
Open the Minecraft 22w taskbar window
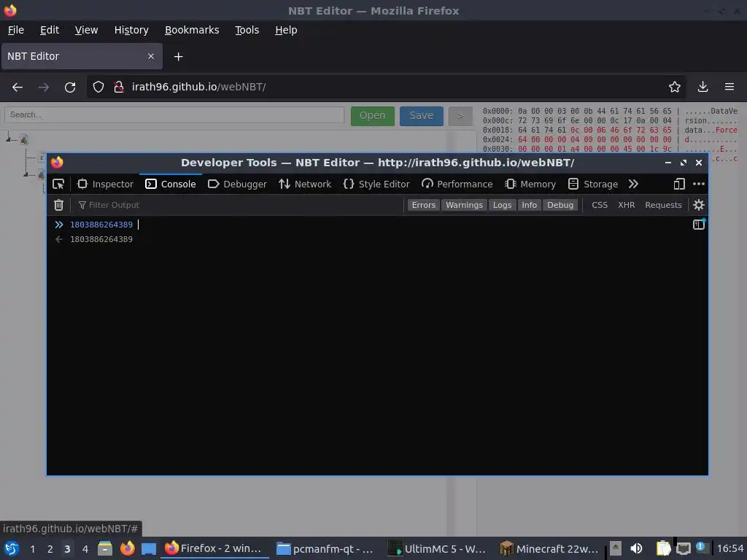pyautogui.click(x=549, y=548)
